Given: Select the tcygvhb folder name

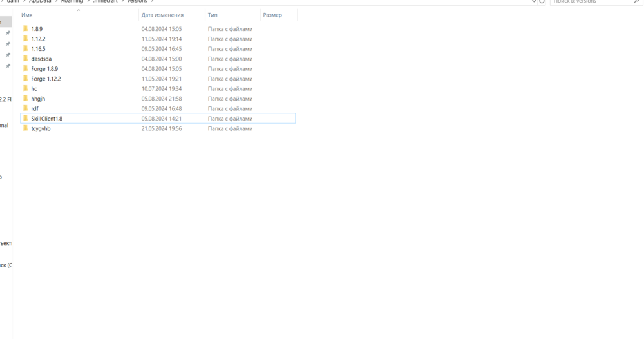Looking at the screenshot, I should 41,129.
